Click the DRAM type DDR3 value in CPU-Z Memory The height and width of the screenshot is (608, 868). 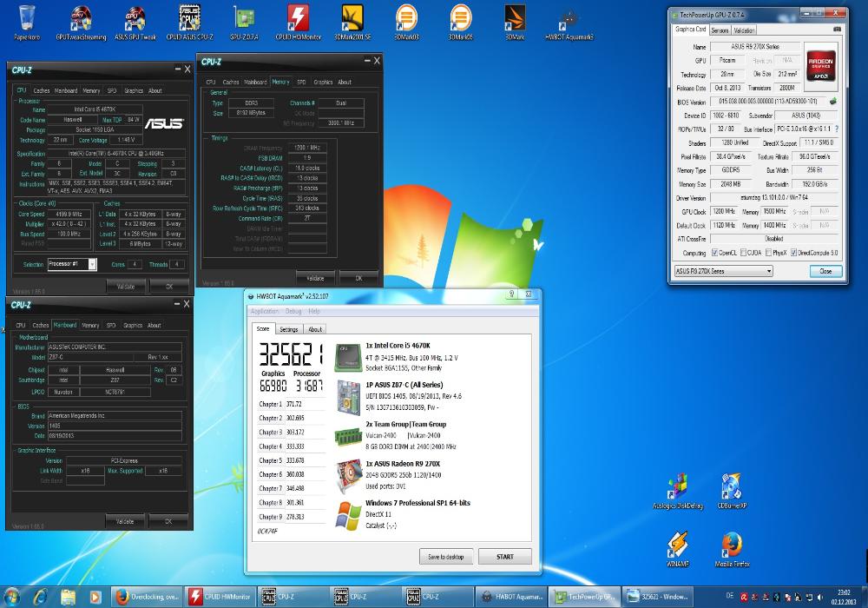(x=252, y=103)
